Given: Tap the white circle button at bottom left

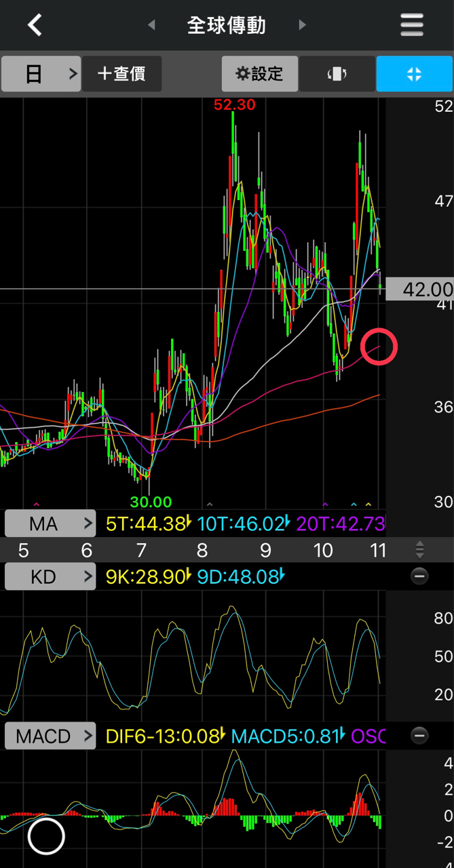Looking at the screenshot, I should (46, 836).
